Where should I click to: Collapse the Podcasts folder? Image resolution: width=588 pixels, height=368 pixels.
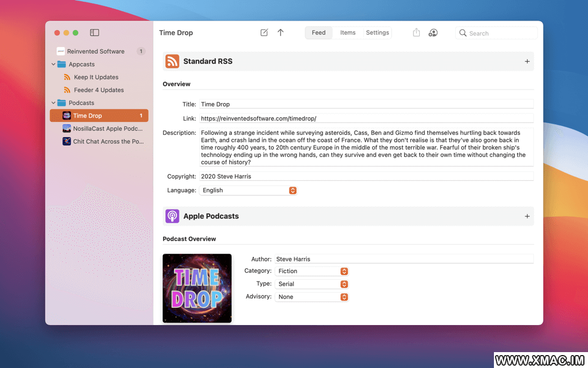(x=54, y=103)
